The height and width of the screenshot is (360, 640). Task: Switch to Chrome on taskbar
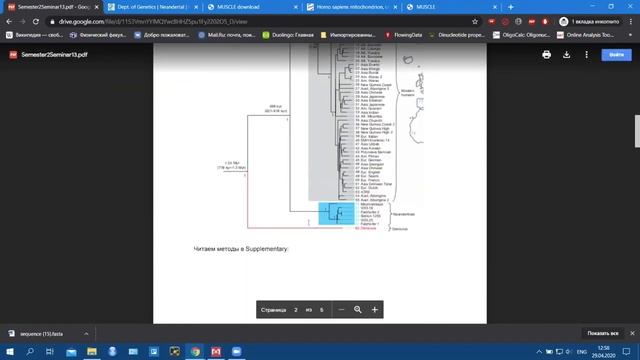tap(196, 351)
